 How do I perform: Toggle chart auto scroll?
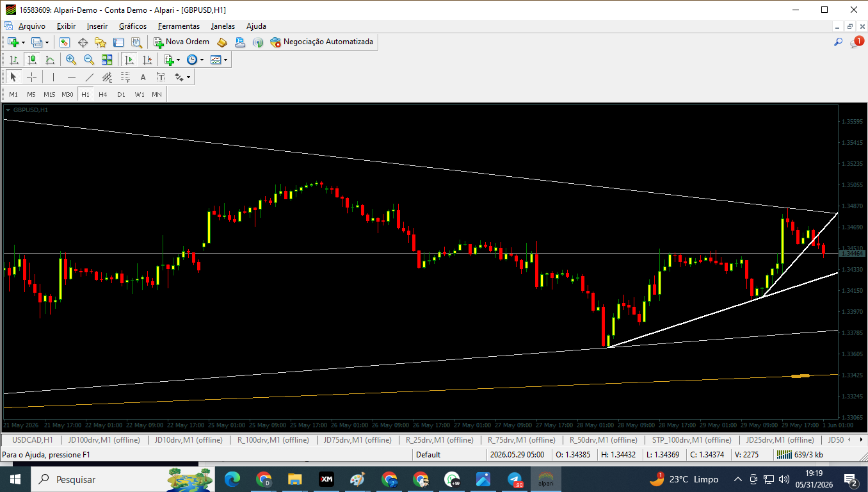[129, 60]
